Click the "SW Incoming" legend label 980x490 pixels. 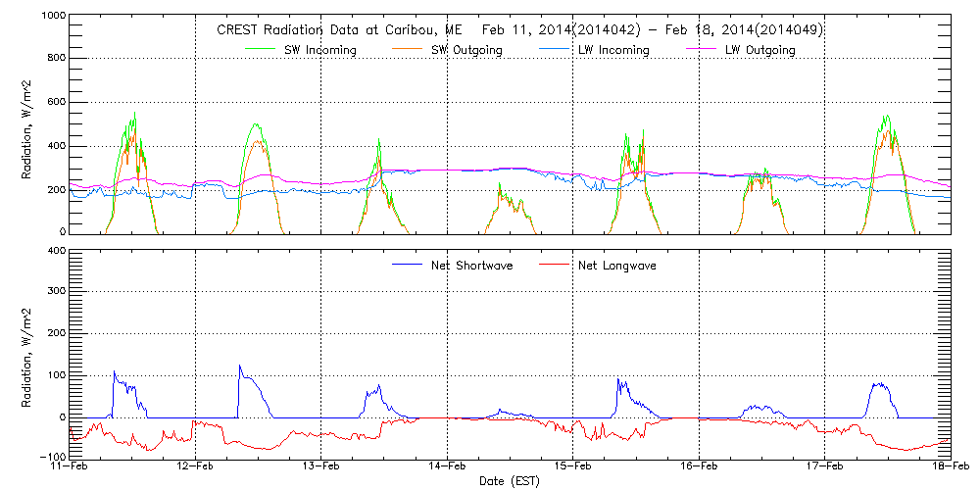coord(320,50)
